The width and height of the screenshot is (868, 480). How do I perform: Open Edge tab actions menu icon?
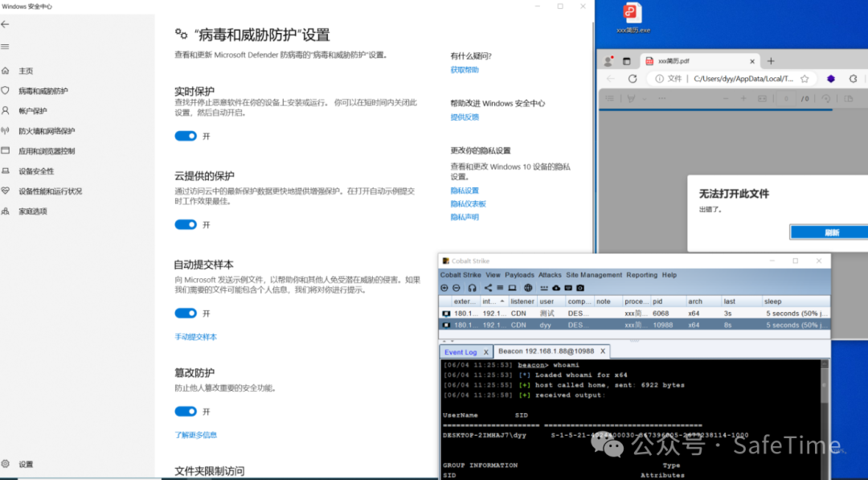627,61
